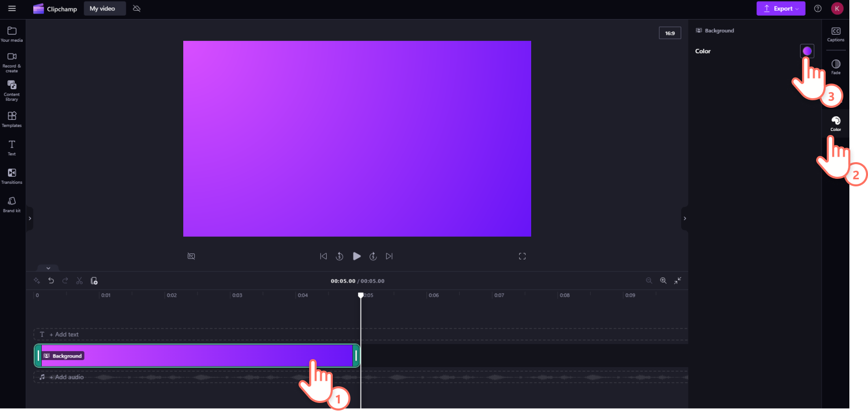Redo the last action
The width and height of the screenshot is (868, 411).
pyautogui.click(x=65, y=281)
